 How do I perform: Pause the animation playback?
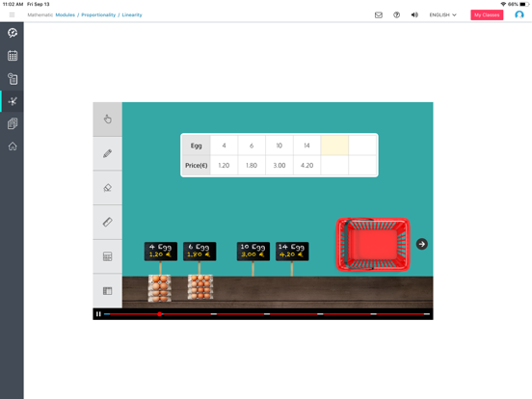(98, 314)
